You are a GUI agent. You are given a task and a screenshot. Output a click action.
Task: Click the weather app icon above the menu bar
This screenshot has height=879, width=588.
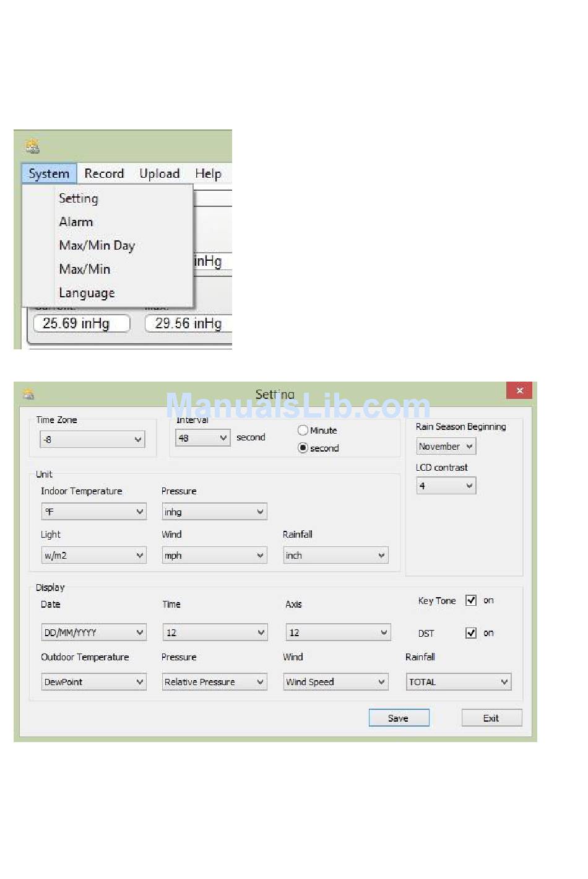(x=32, y=146)
